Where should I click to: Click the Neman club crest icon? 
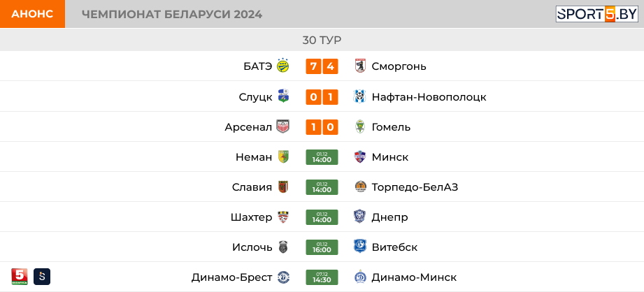pyautogui.click(x=283, y=156)
